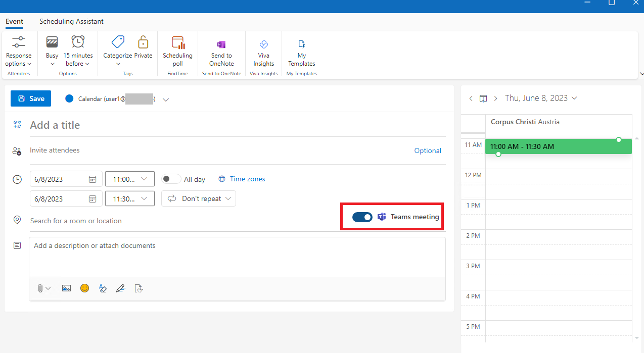The width and height of the screenshot is (644, 353).
Task: Click Corpus Christi Austria holiday entry
Action: (x=525, y=122)
